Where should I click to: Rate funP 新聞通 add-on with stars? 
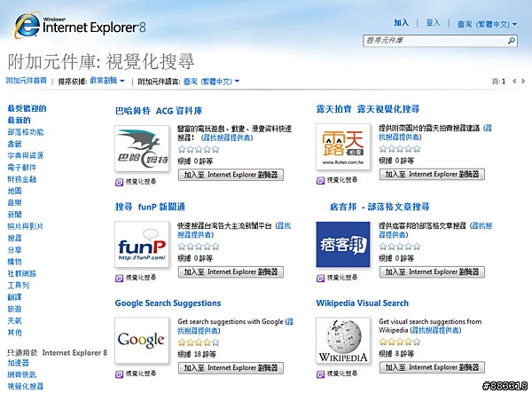tap(199, 247)
